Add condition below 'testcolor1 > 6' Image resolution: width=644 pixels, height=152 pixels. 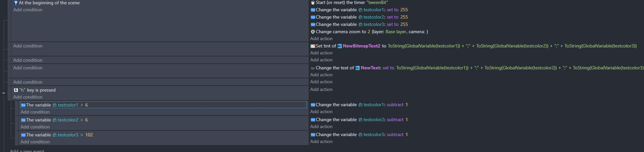point(35,112)
